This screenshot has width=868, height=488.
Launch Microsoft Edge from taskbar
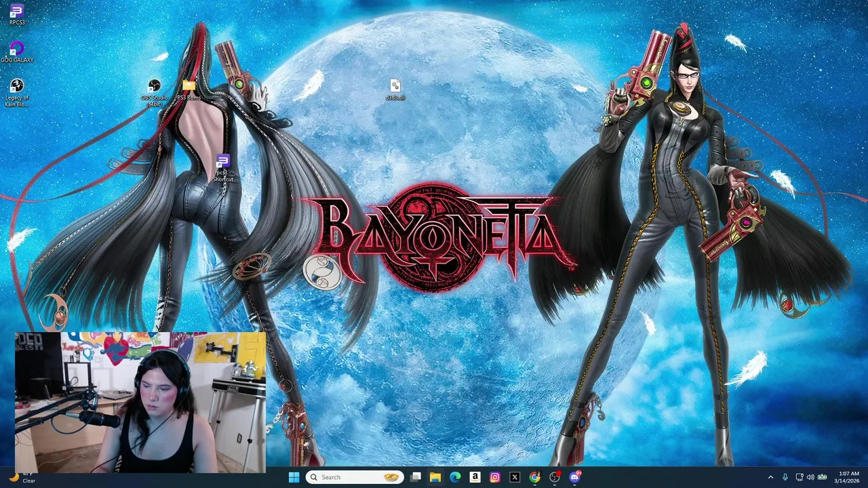(455, 477)
